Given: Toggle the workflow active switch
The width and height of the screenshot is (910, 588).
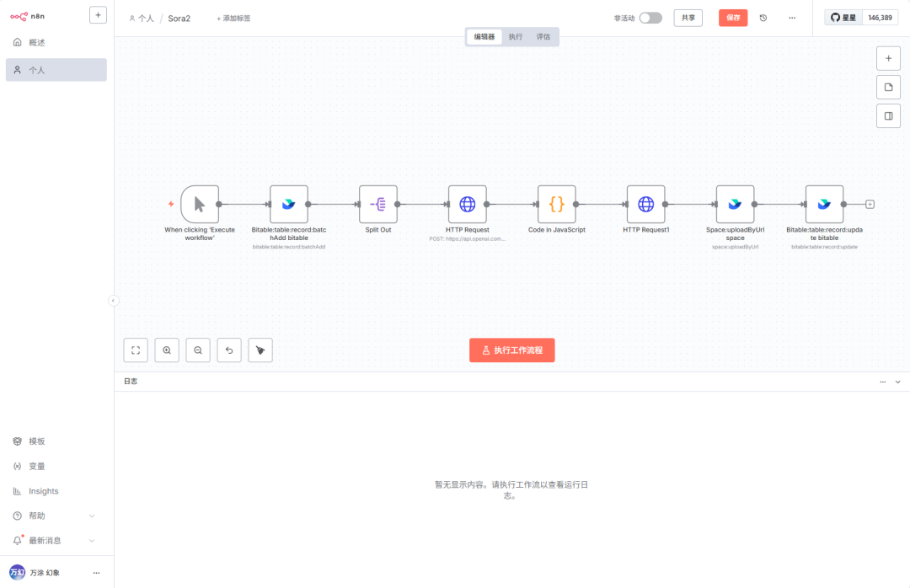Looking at the screenshot, I should (650, 18).
